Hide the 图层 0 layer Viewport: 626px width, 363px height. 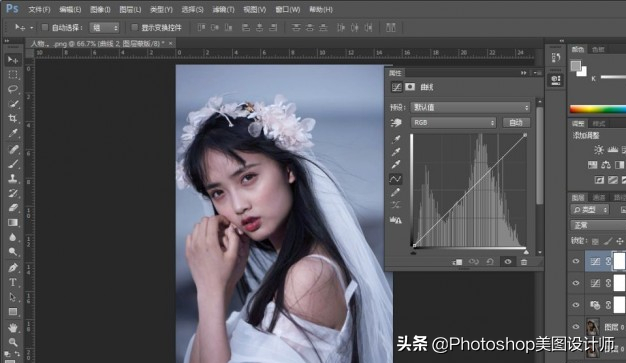coord(576,327)
